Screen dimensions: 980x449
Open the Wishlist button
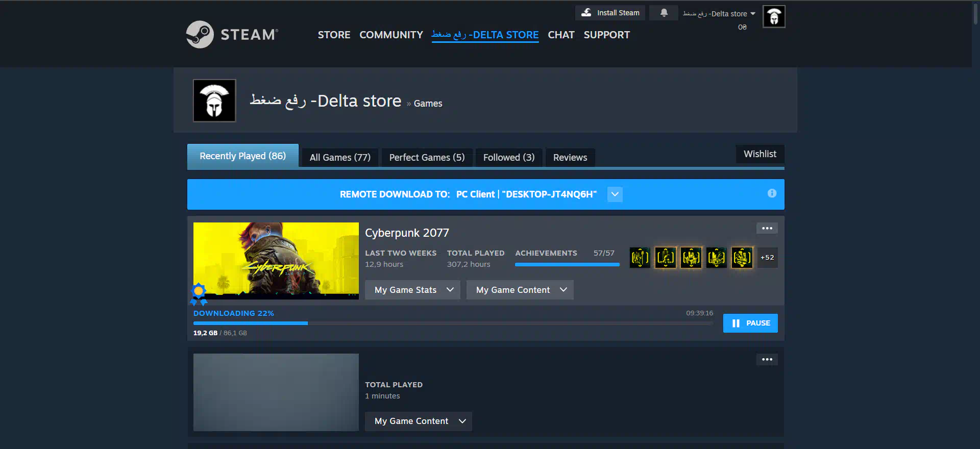click(760, 154)
